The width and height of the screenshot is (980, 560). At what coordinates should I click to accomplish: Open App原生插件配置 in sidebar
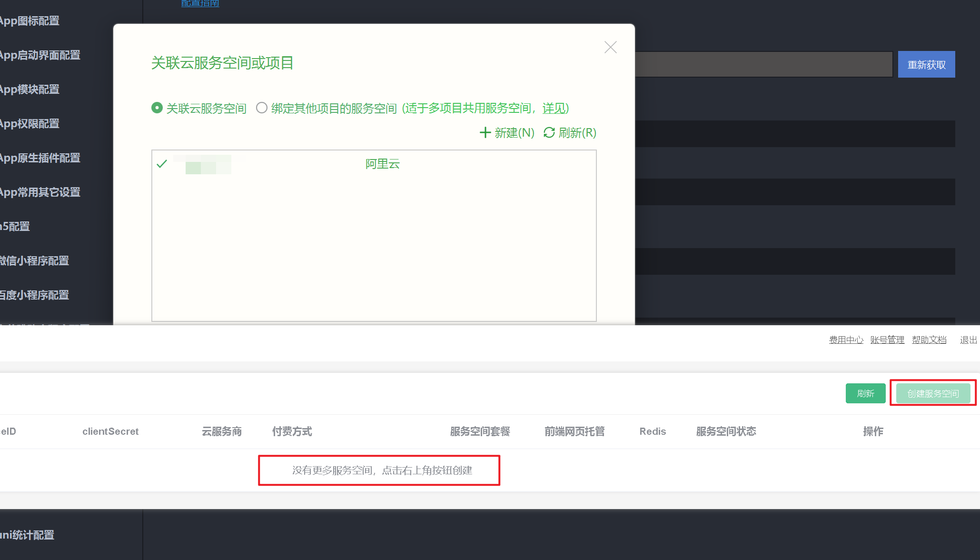pos(40,158)
